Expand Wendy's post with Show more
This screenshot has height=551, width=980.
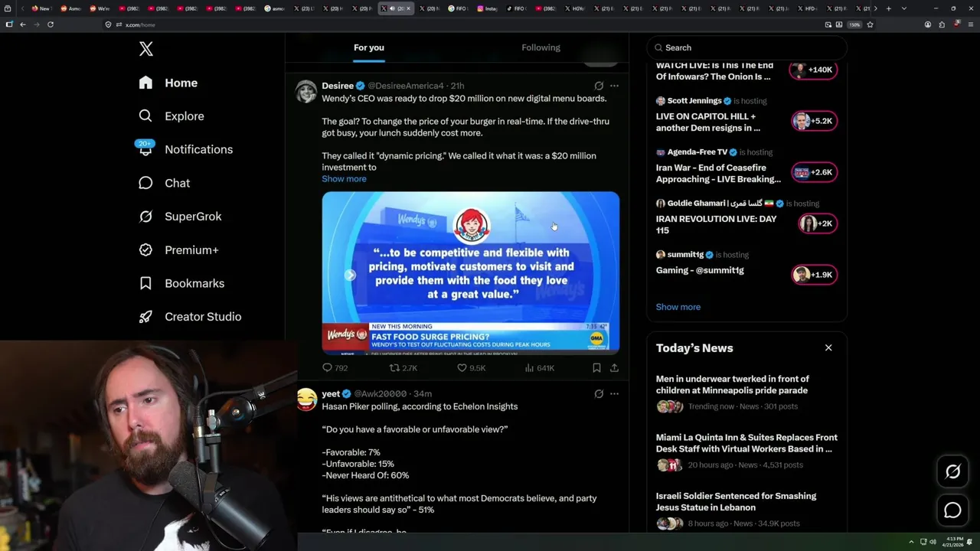point(344,178)
